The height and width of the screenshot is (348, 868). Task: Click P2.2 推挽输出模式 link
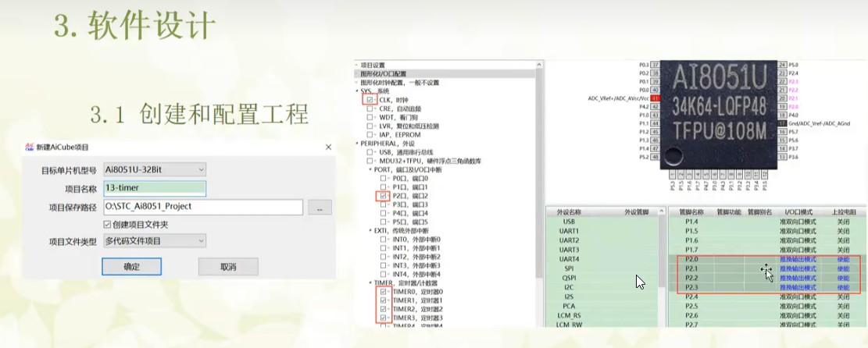point(798,278)
